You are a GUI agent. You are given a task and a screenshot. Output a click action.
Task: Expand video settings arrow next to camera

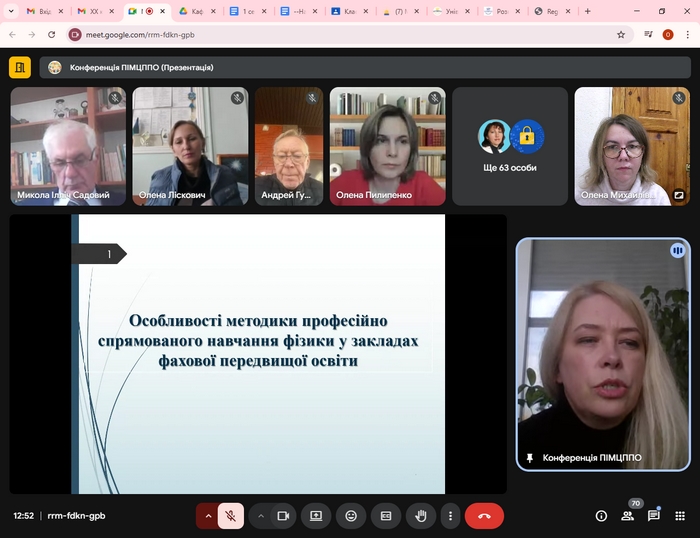click(x=260, y=516)
